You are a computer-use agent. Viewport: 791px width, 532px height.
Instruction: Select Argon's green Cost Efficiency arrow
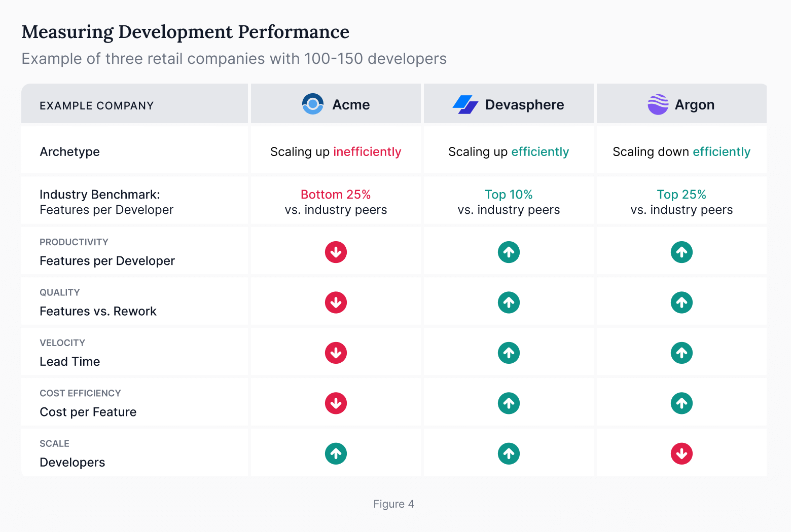tap(681, 403)
